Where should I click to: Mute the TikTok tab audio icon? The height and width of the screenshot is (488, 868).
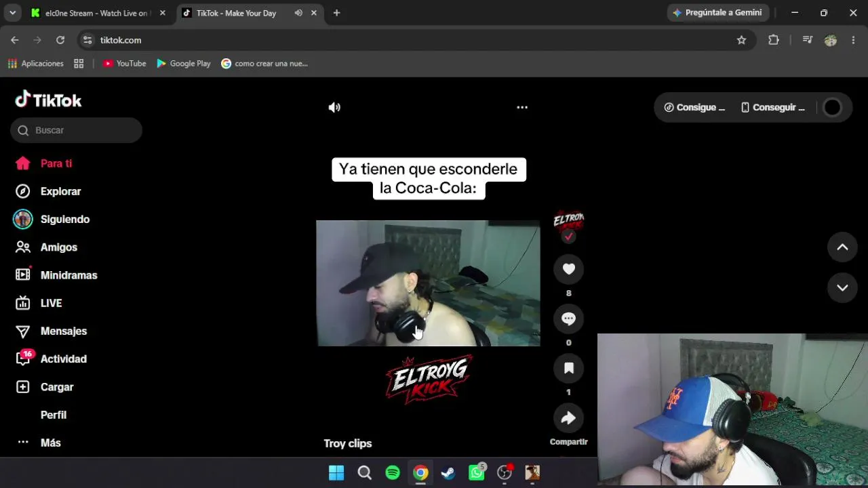(298, 13)
